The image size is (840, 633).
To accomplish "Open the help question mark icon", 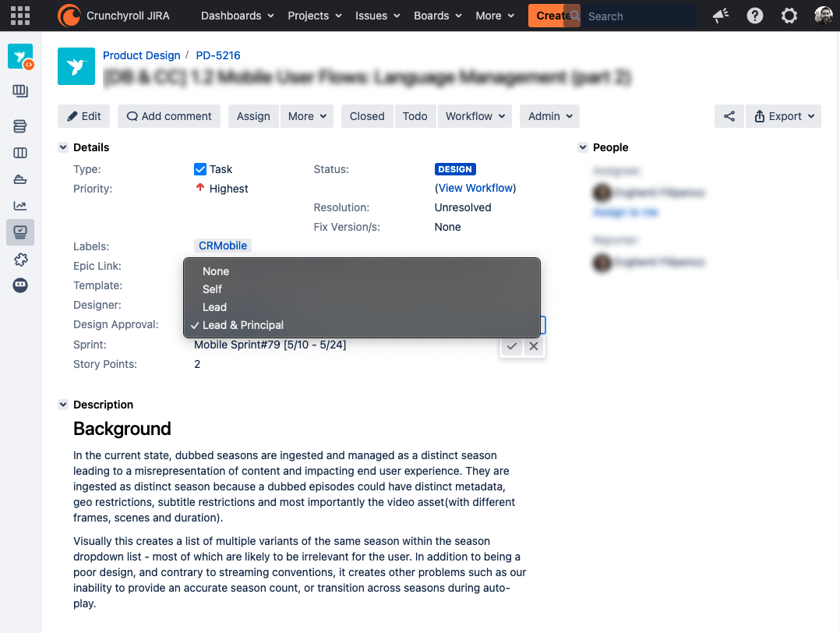I will point(755,16).
